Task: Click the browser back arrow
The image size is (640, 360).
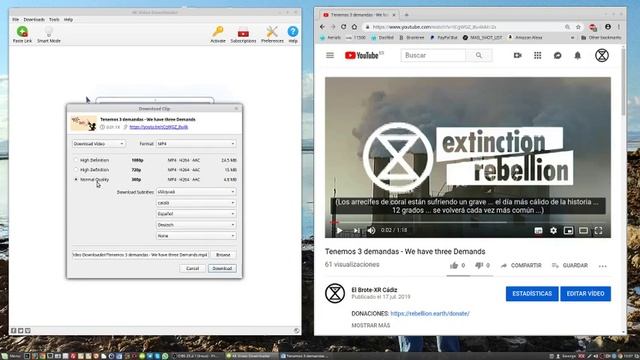Action: 322,27
